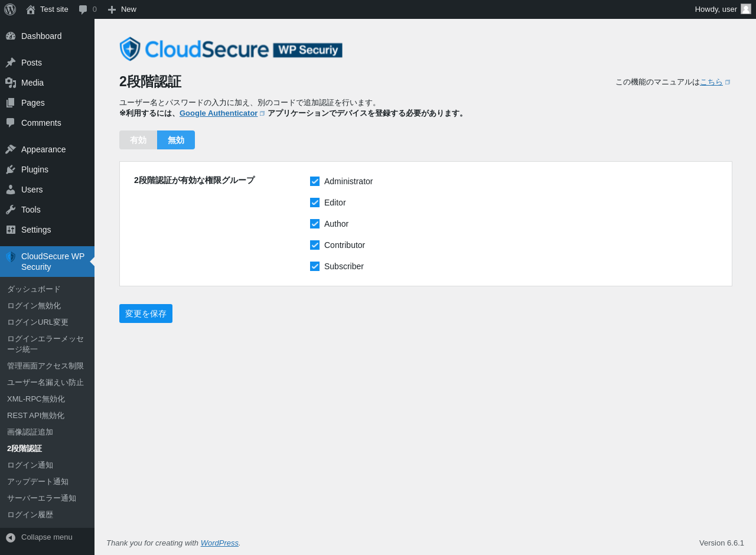Click the Appearance paintbrush icon
756x555 pixels.
[11, 149]
